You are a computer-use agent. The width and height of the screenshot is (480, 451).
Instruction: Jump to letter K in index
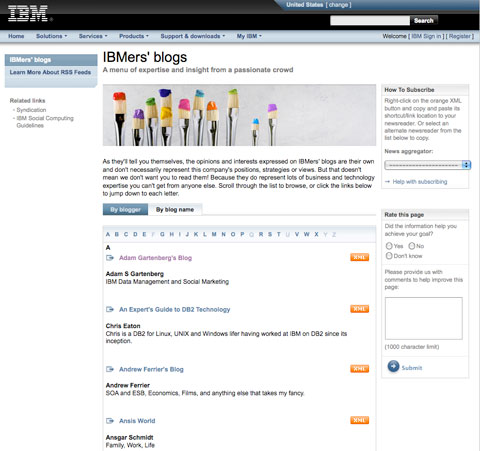tap(196, 234)
